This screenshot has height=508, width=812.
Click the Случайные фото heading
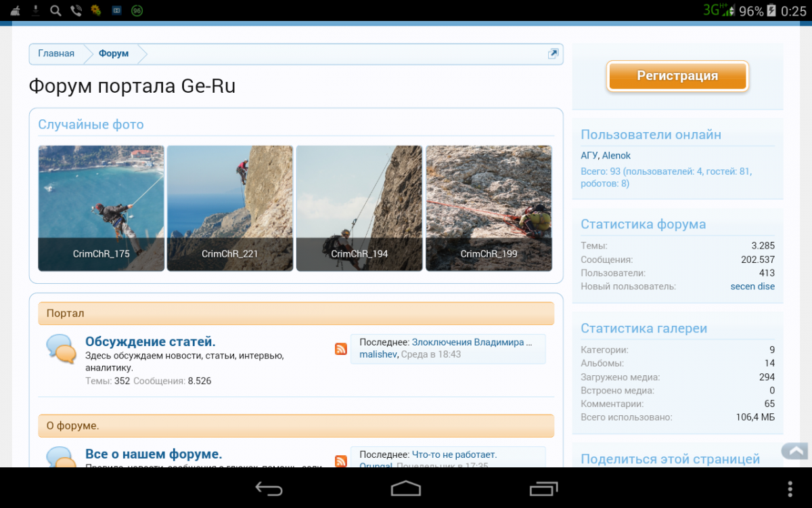[91, 125]
